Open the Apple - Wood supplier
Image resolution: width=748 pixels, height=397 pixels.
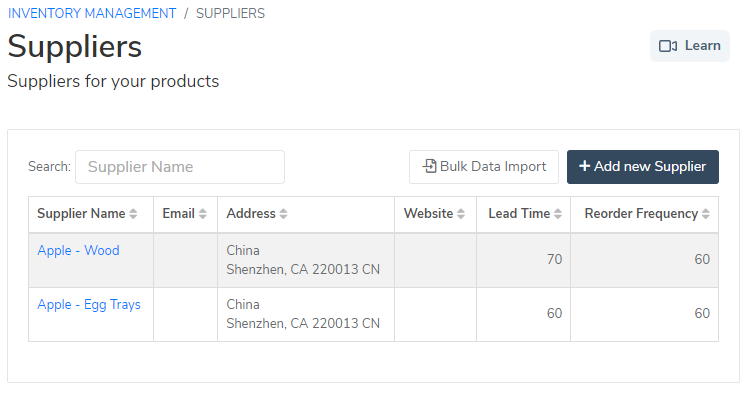78,251
